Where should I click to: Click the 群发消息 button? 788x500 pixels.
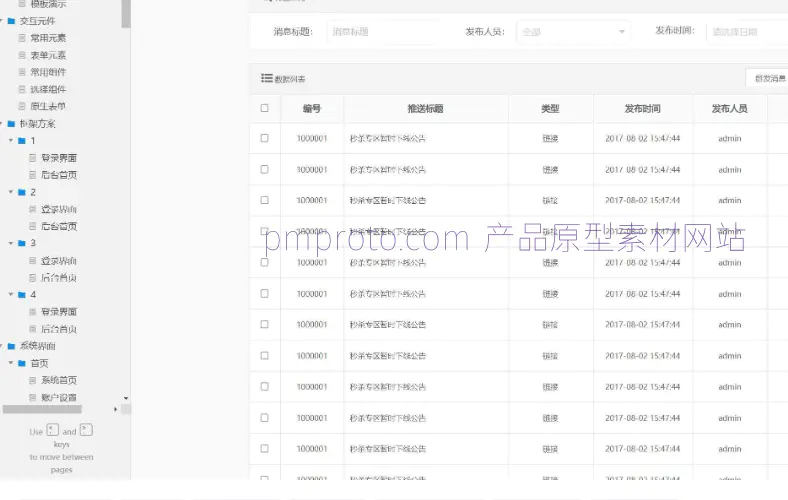pyautogui.click(x=767, y=78)
